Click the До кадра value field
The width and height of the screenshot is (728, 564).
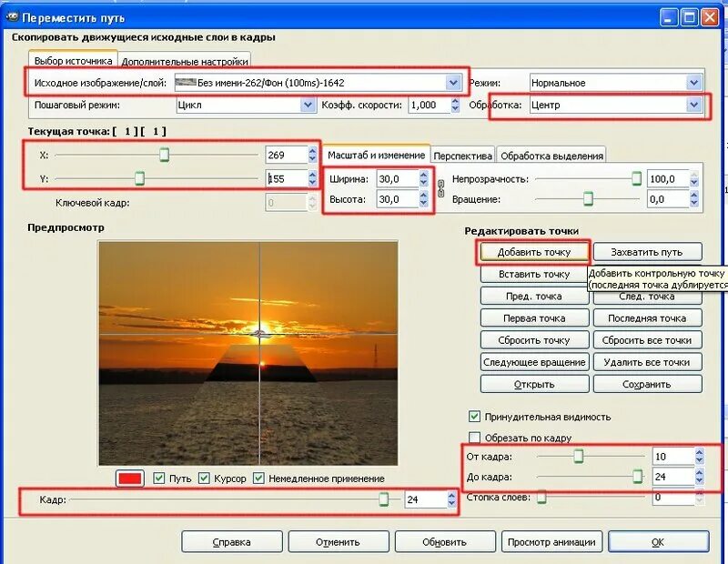(673, 477)
